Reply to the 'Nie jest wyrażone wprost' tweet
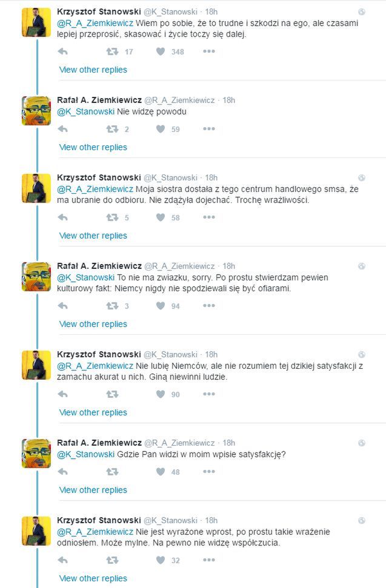 point(62,560)
